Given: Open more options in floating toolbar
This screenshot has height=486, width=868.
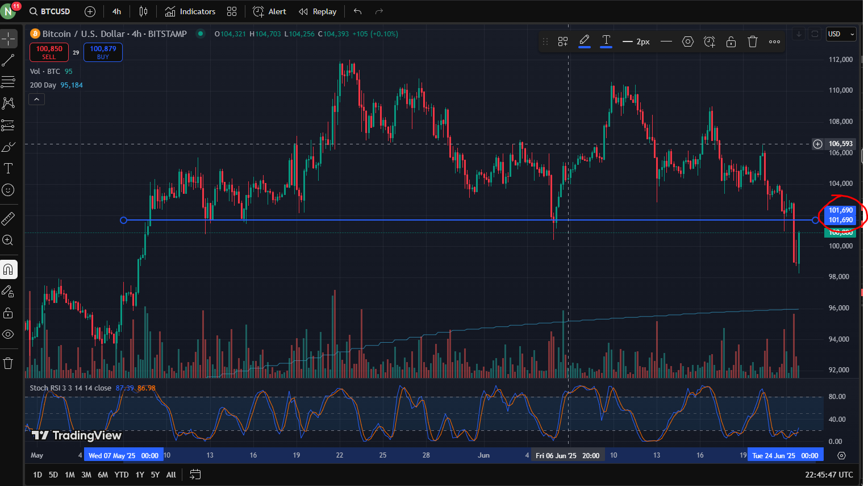Looking at the screenshot, I should click(x=774, y=41).
